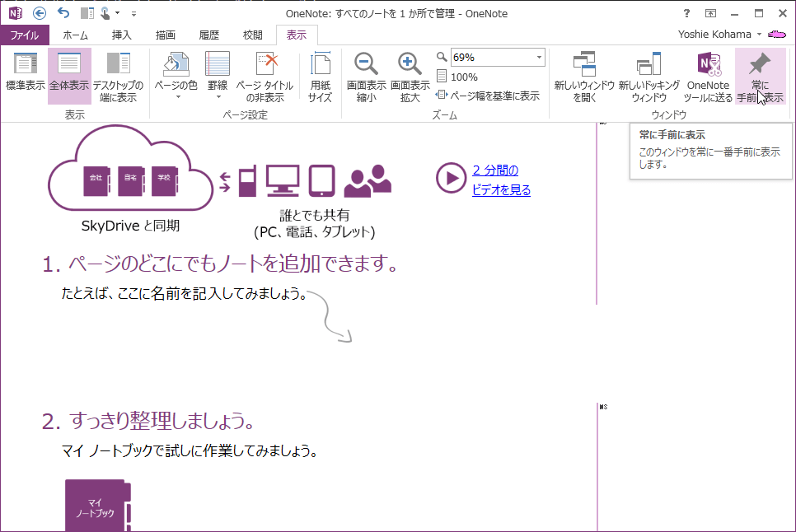Click the 学校 notebook icon in cloud
Viewport: 796px width, 532px height.
165,181
